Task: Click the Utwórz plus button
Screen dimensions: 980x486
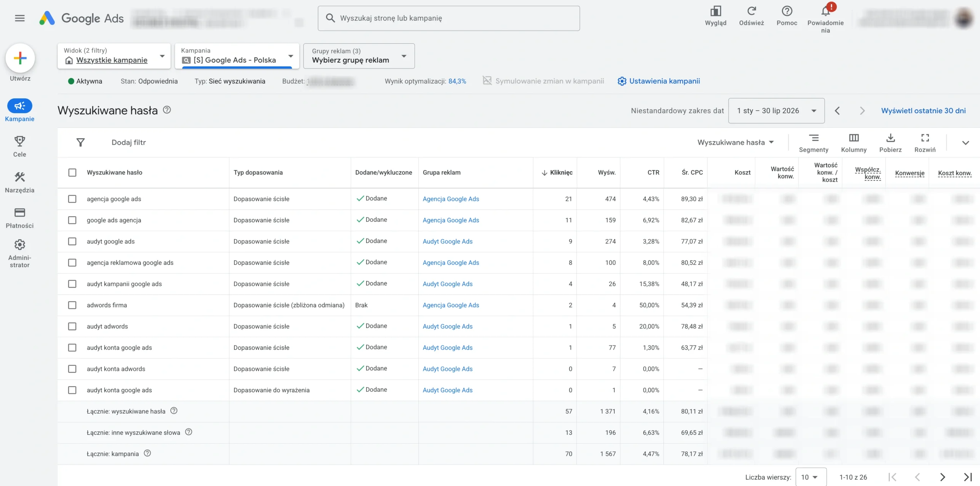Action: [20, 58]
